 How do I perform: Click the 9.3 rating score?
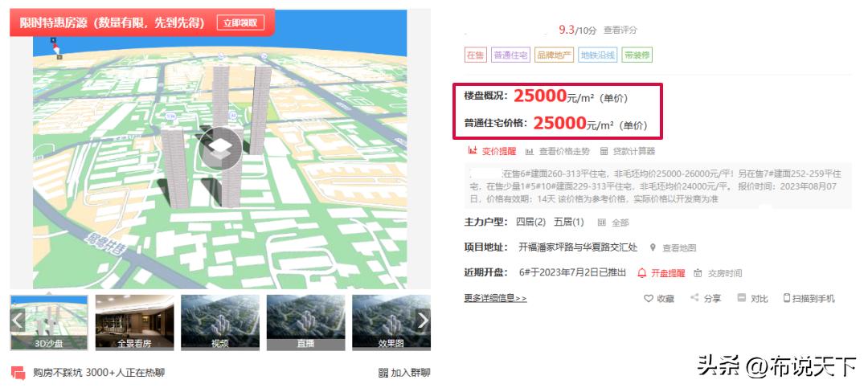567,30
